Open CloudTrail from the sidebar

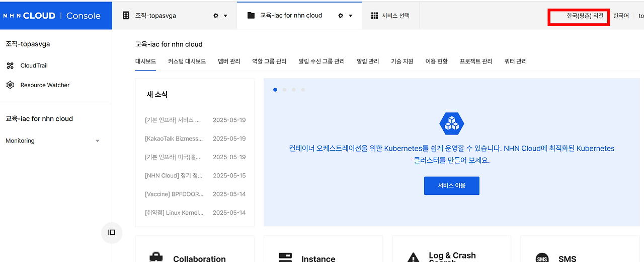pyautogui.click(x=34, y=65)
